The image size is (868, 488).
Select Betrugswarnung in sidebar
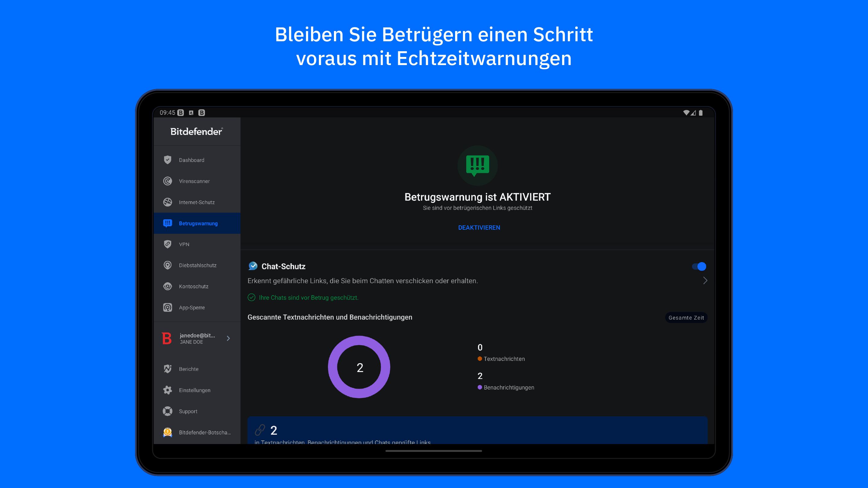(197, 223)
